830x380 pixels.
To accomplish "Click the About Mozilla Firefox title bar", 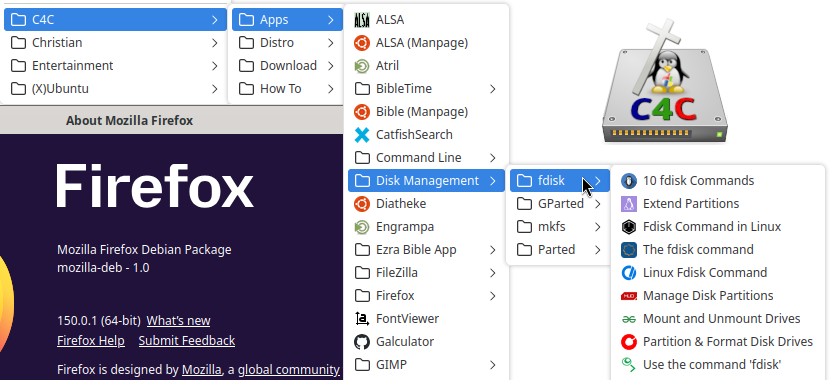I will point(172,121).
